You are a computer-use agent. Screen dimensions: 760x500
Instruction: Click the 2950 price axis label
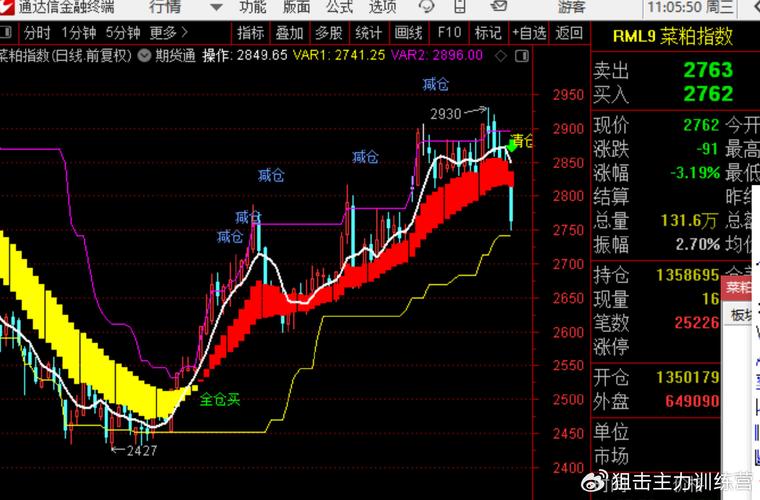569,95
